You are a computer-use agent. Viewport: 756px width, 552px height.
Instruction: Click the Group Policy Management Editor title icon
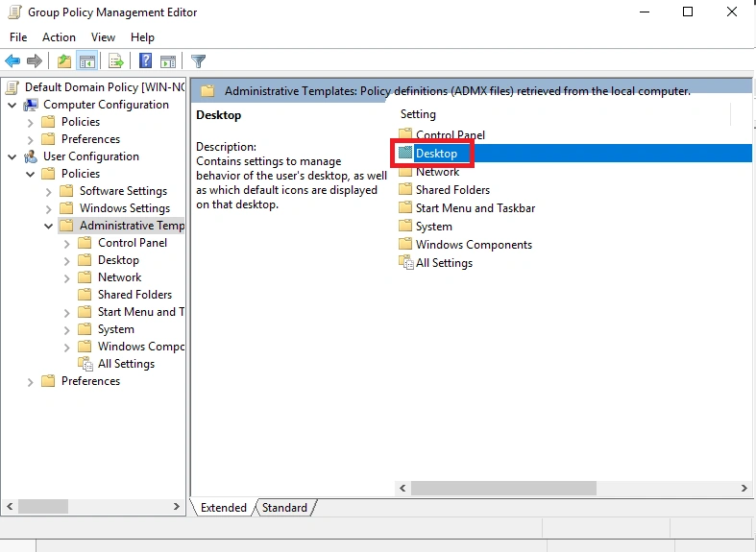coord(15,12)
